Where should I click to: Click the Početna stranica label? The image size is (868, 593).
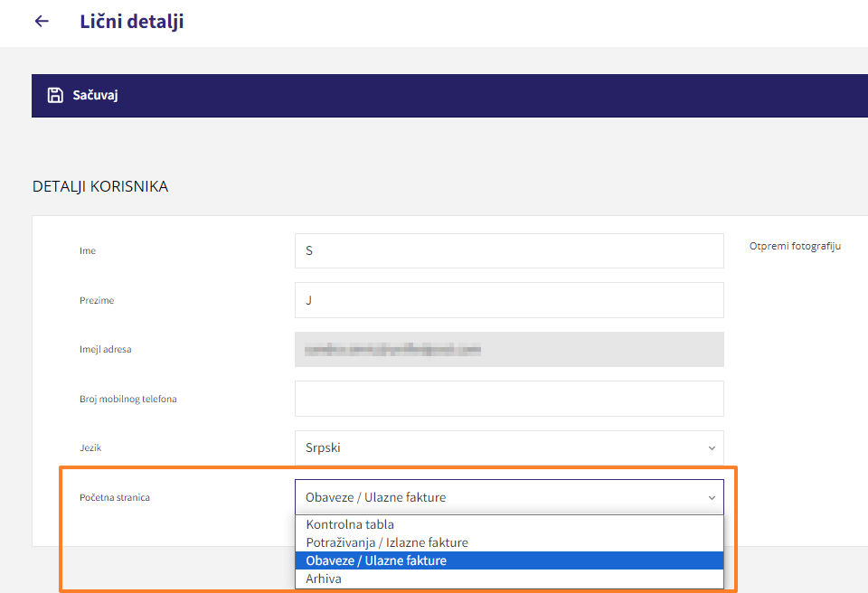point(115,497)
